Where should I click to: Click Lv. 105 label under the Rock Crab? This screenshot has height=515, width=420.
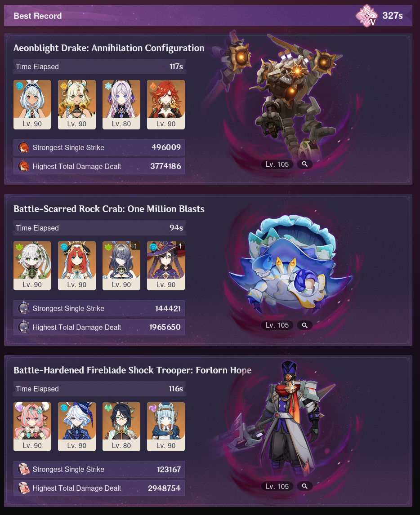(277, 325)
